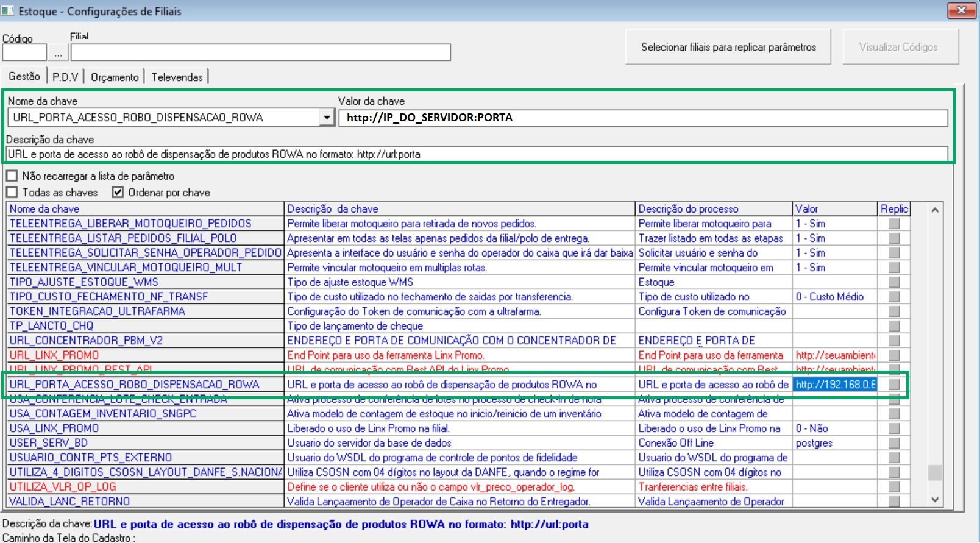Click the Valor da chave field
Image resolution: width=980 pixels, height=543 pixels.
point(643,118)
